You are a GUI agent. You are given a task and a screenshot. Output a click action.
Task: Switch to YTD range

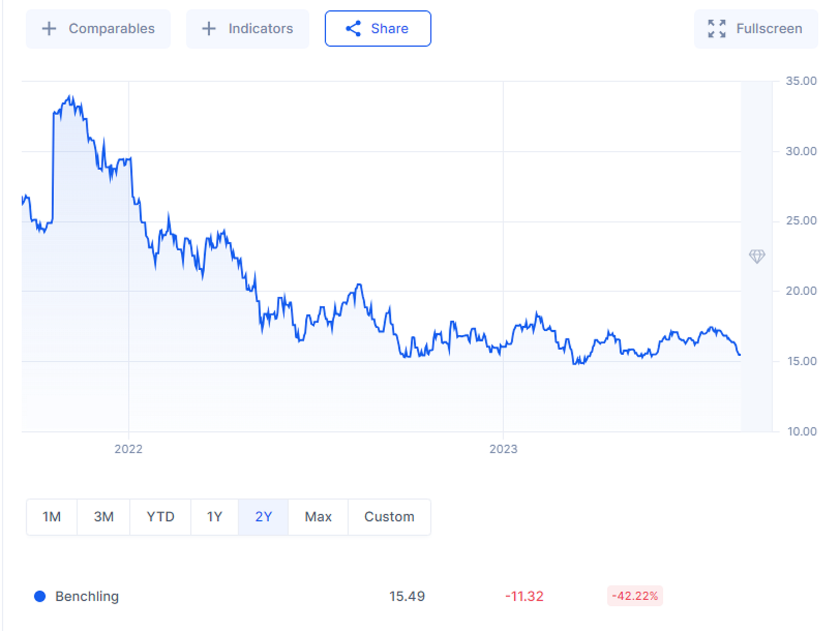pyautogui.click(x=160, y=517)
